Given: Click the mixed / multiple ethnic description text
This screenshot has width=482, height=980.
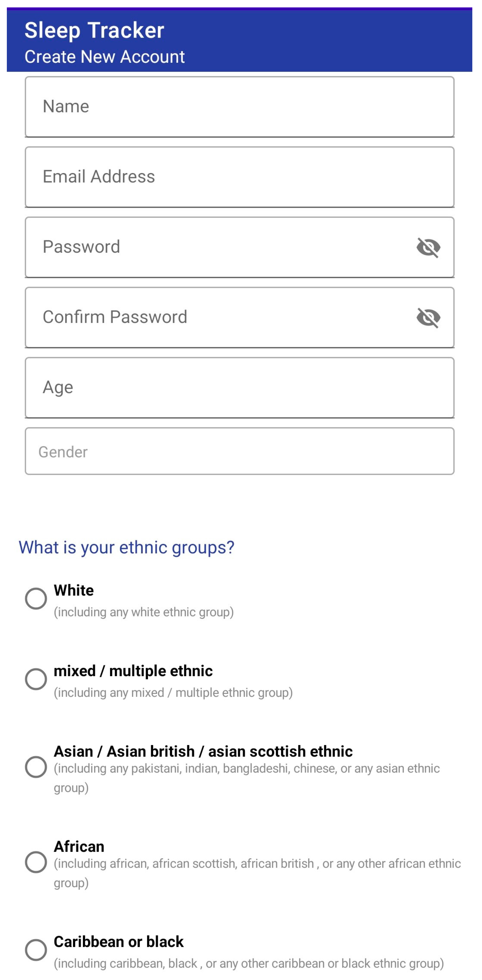Looking at the screenshot, I should pos(173,692).
